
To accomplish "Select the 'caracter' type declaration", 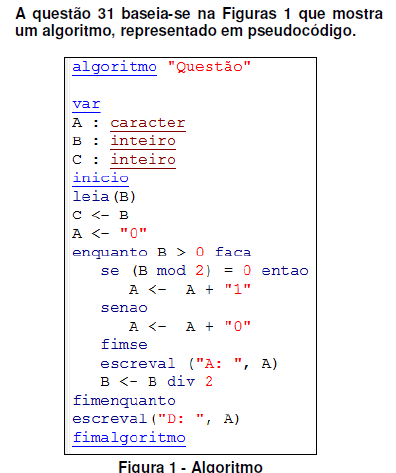I will (x=148, y=123).
